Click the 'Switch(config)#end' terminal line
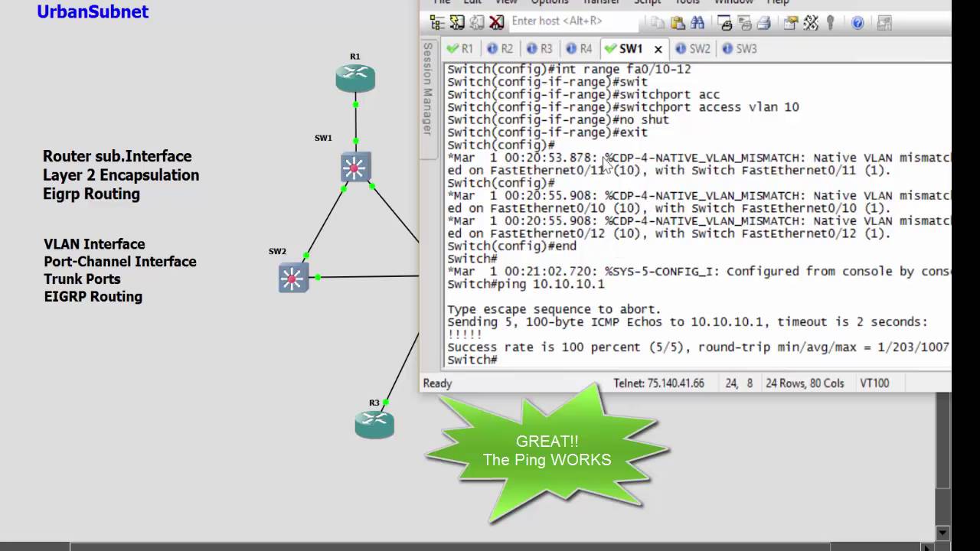This screenshot has height=551, width=980. (x=511, y=246)
